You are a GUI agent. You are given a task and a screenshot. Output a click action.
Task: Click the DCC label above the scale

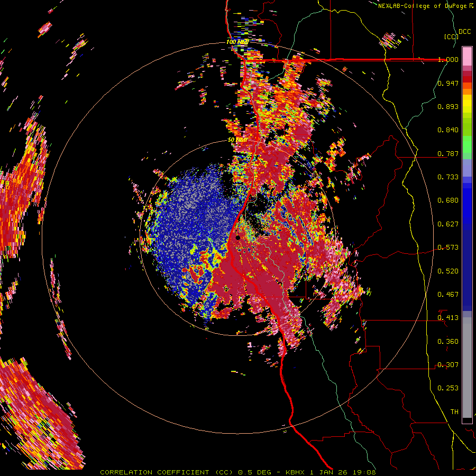[465, 32]
